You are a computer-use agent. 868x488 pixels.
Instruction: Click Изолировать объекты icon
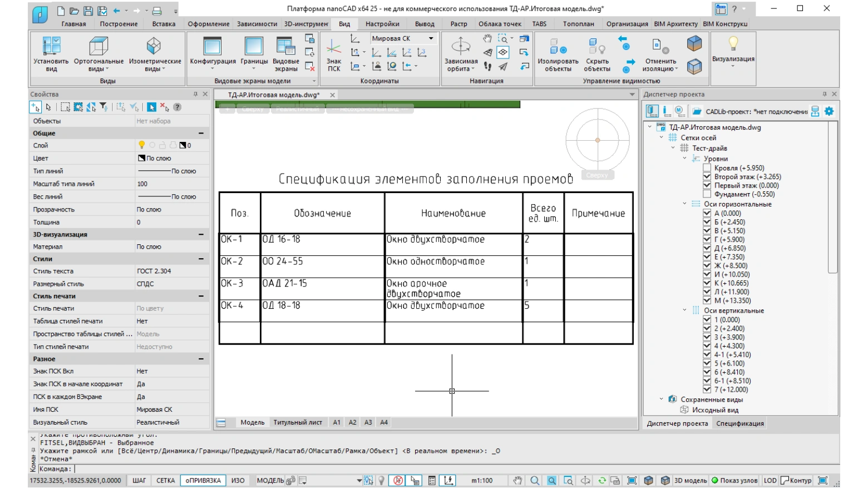point(558,47)
